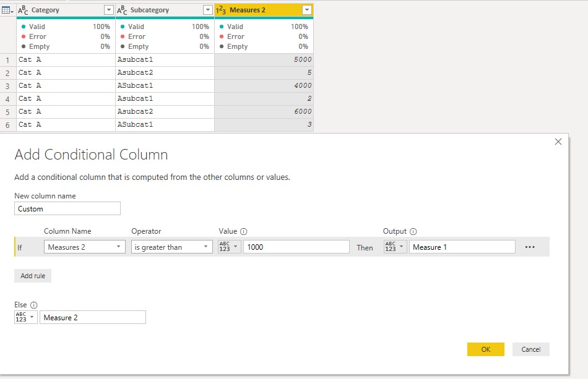The height and width of the screenshot is (379, 588).
Task: Click the Else field containing Measure 2
Action: point(93,317)
